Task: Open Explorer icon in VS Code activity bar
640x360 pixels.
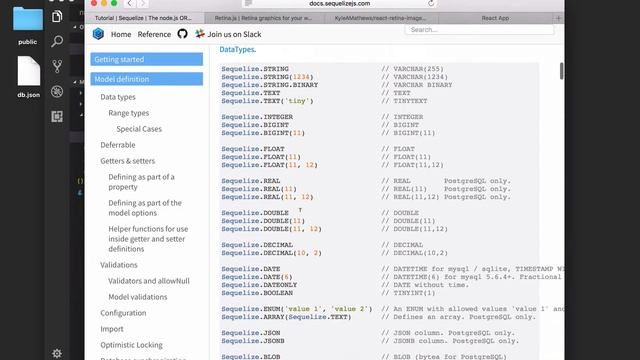Action: tap(57, 16)
